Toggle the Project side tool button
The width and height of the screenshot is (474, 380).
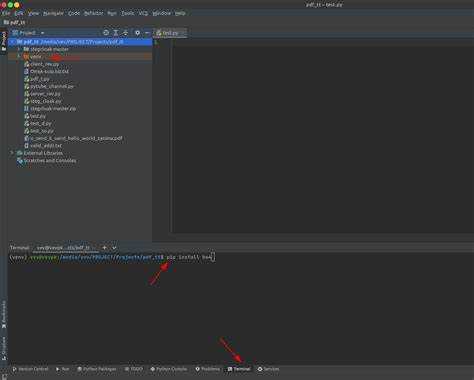pyautogui.click(x=4, y=41)
